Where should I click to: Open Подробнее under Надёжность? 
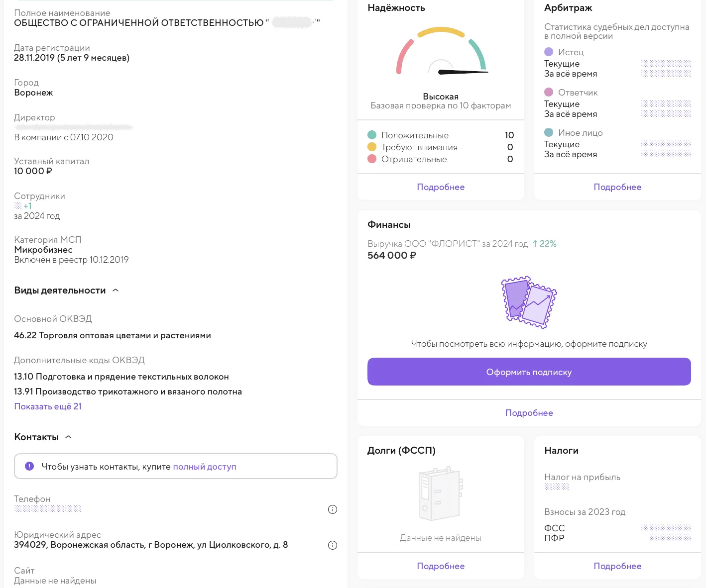click(x=441, y=187)
